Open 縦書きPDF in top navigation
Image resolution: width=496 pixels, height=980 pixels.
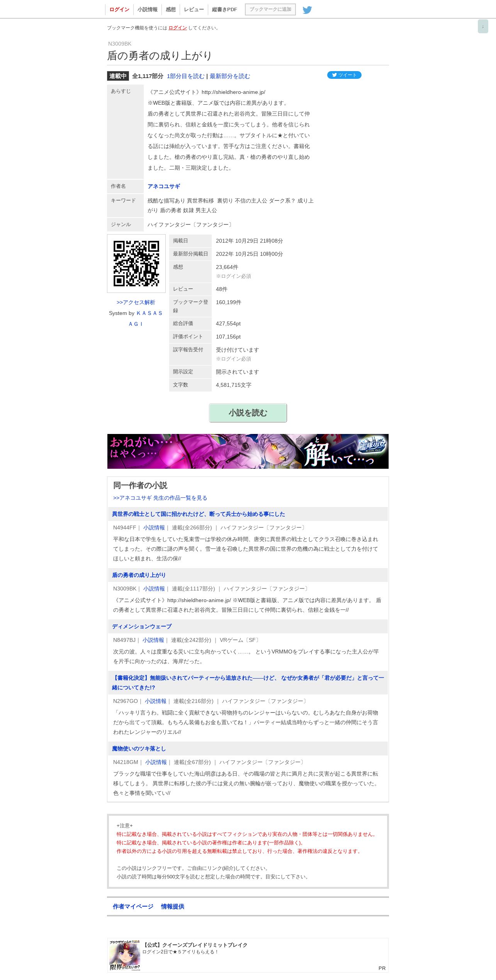(224, 10)
